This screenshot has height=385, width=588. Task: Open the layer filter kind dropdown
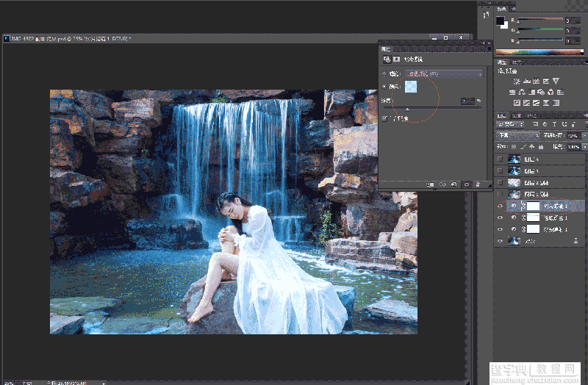click(510, 124)
